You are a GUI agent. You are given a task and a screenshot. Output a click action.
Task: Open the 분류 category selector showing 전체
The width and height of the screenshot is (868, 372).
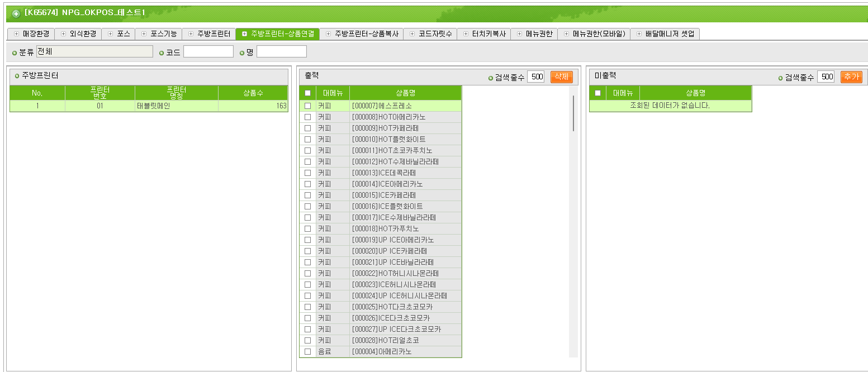click(x=94, y=52)
